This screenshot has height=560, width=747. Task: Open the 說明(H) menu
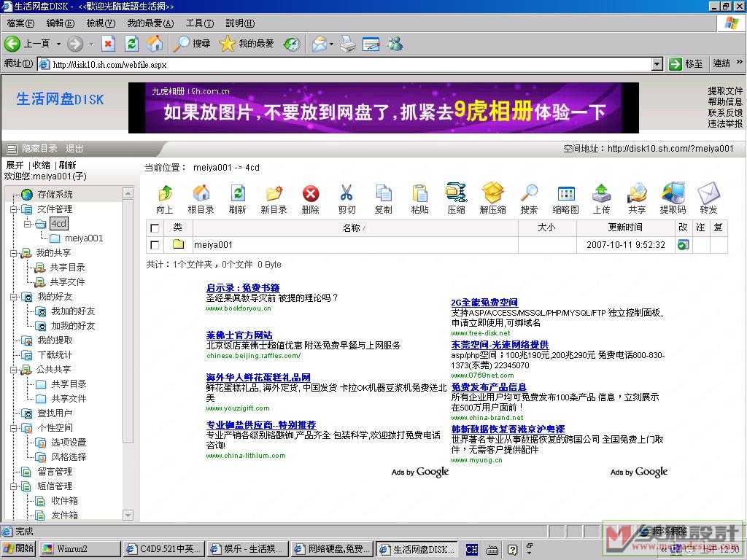coord(240,23)
